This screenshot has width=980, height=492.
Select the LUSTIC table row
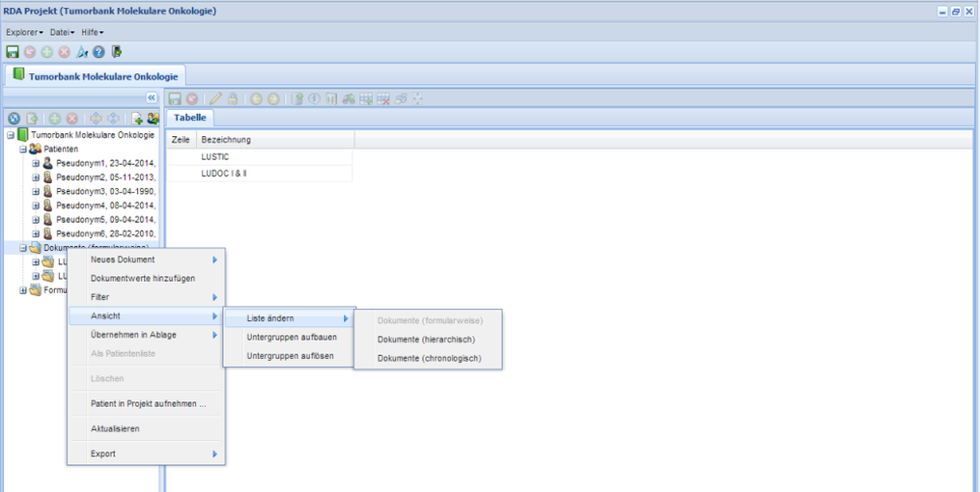215,156
